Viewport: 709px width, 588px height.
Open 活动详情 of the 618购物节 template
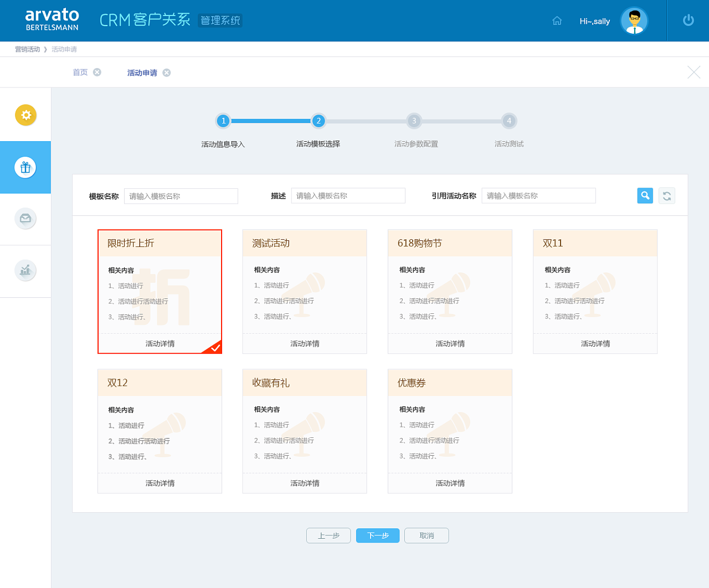(450, 343)
